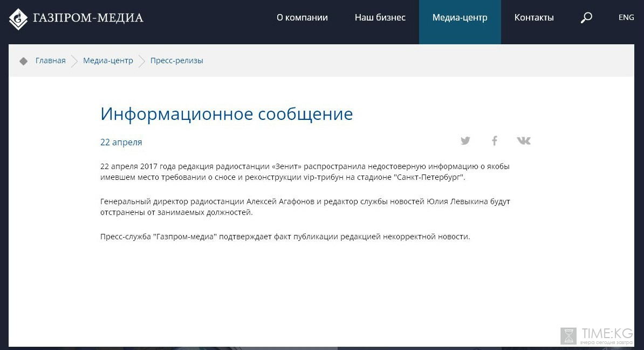Open Пресс-релизы breadcrumb link
This screenshot has width=644, height=350.
176,60
